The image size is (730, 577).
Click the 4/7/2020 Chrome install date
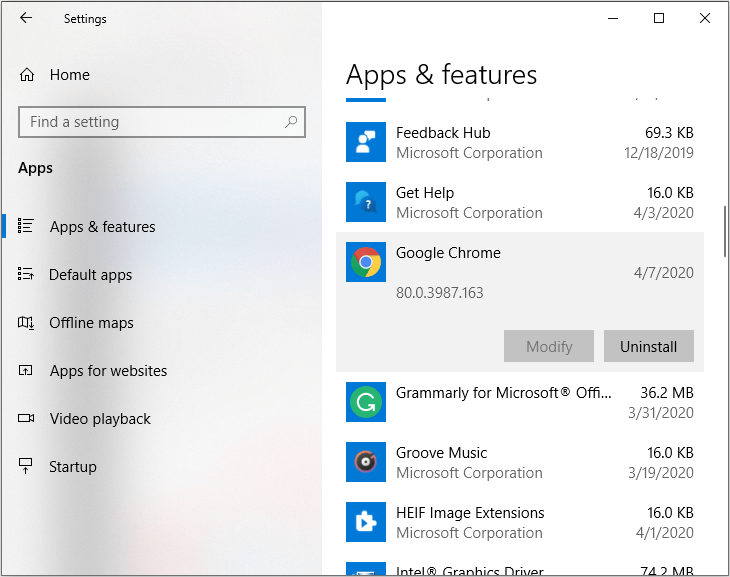click(x=663, y=273)
